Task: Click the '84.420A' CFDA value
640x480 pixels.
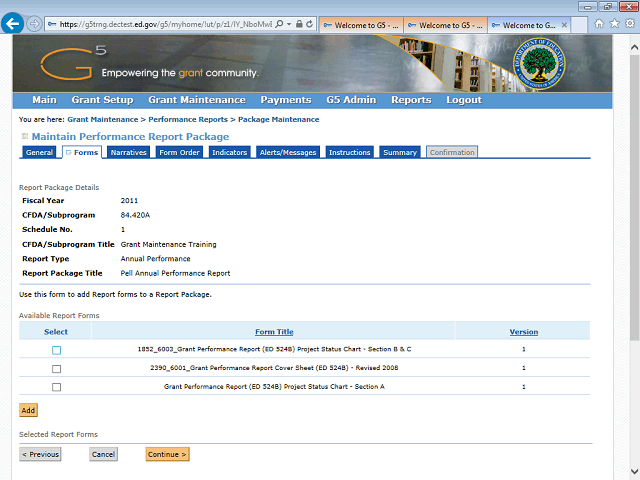Action: (135, 215)
